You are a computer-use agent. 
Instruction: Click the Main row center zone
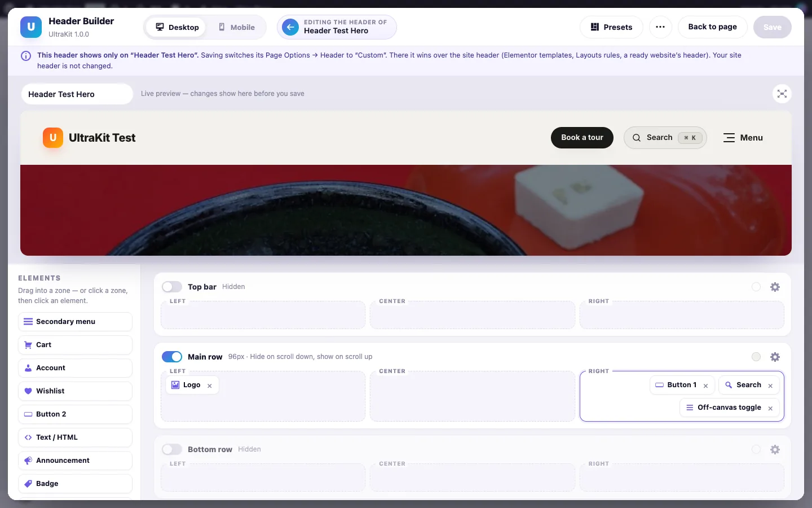(473, 396)
